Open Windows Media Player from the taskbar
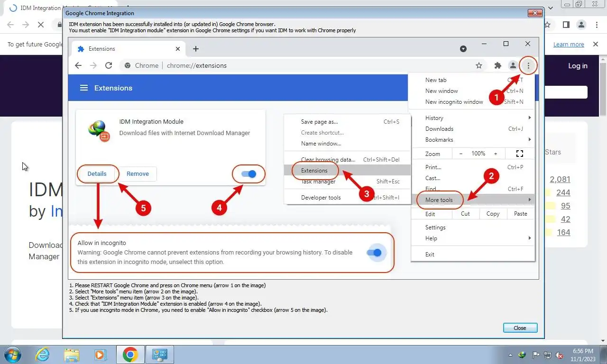607x364 pixels. pyautogui.click(x=100, y=355)
